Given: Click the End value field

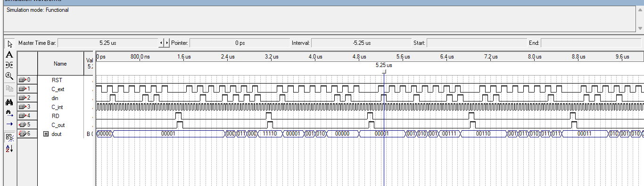Looking at the screenshot, I should [x=591, y=43].
